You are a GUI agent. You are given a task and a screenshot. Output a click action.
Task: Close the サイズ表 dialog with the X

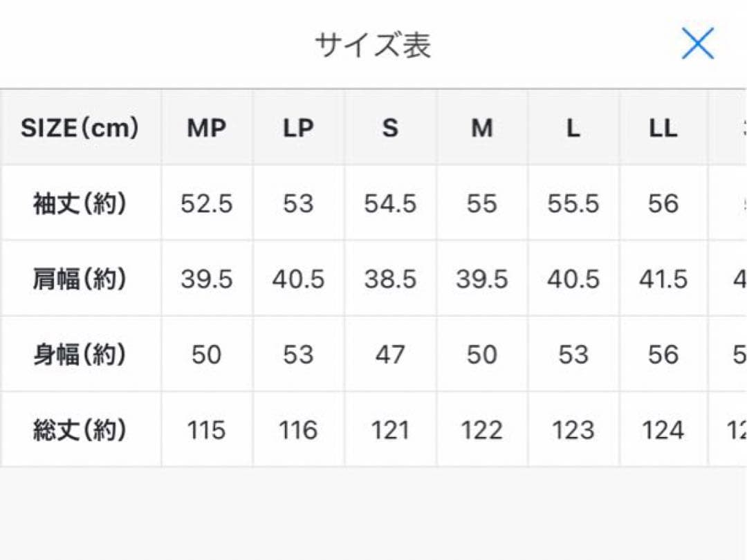coord(698,43)
